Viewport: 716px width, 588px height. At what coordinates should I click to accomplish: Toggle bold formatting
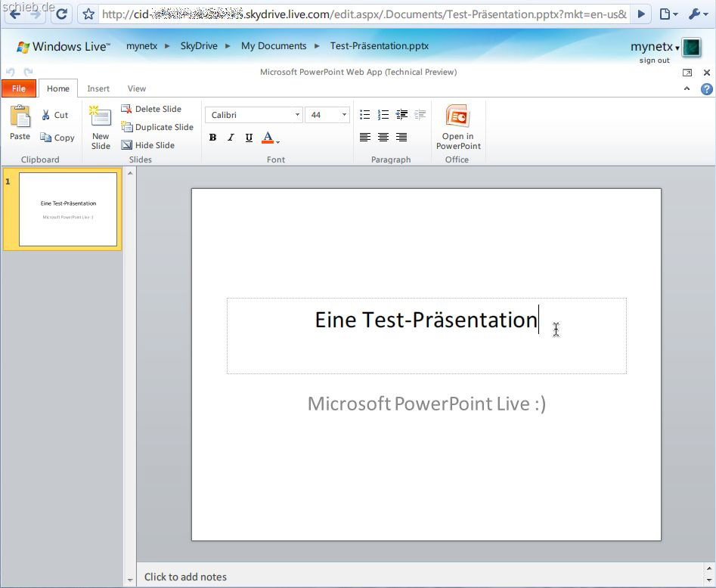pyautogui.click(x=212, y=138)
